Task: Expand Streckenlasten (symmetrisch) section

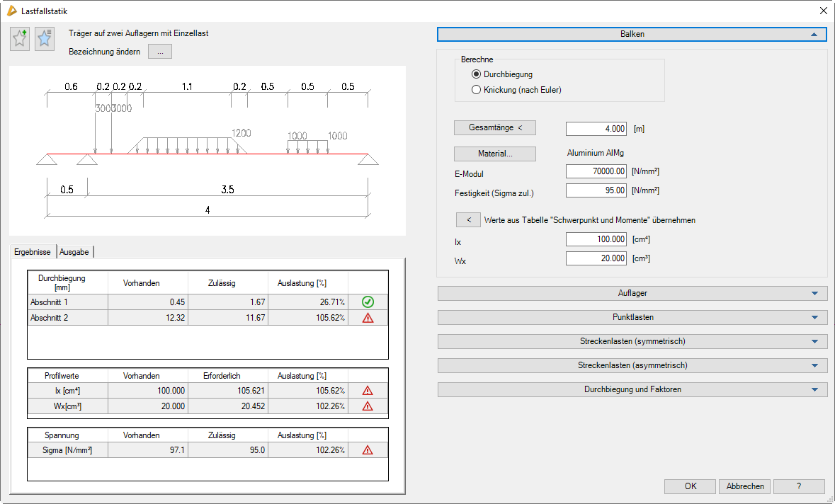Action: [632, 341]
